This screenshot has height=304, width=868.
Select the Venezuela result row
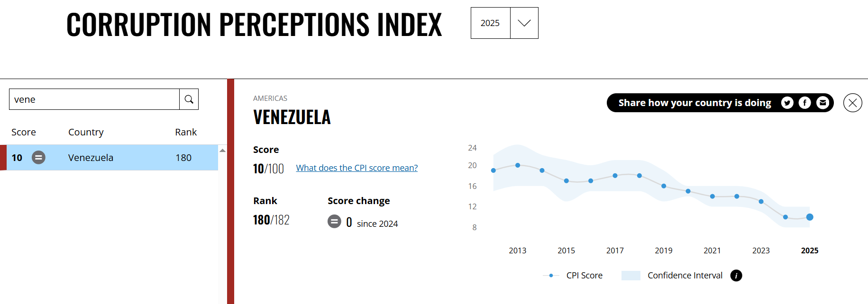point(112,158)
